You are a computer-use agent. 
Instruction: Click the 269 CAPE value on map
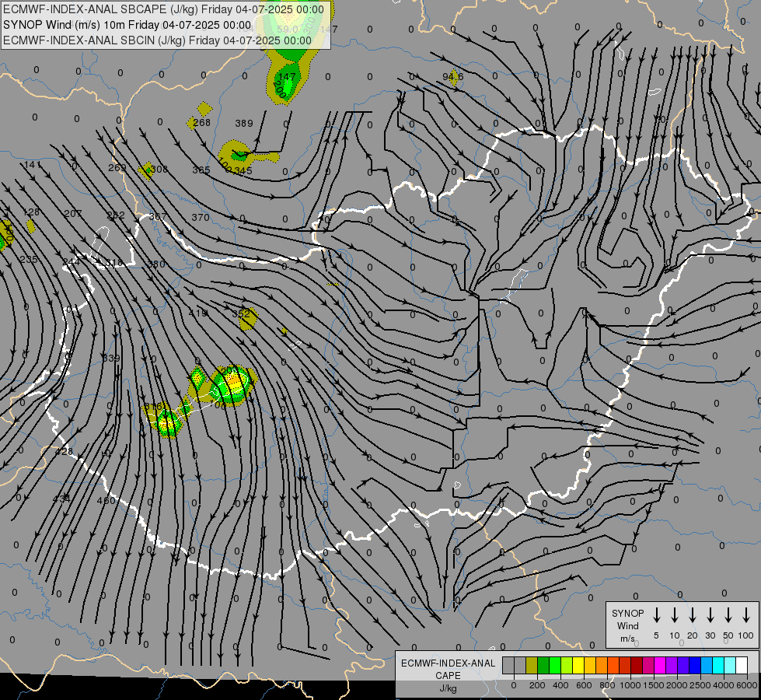click(117, 167)
